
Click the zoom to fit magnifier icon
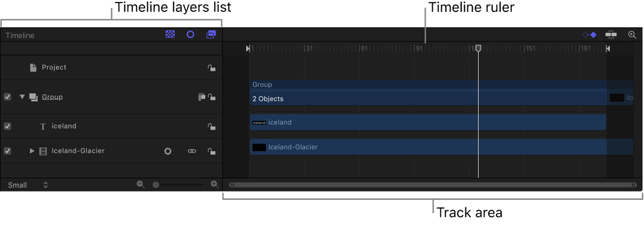click(632, 35)
